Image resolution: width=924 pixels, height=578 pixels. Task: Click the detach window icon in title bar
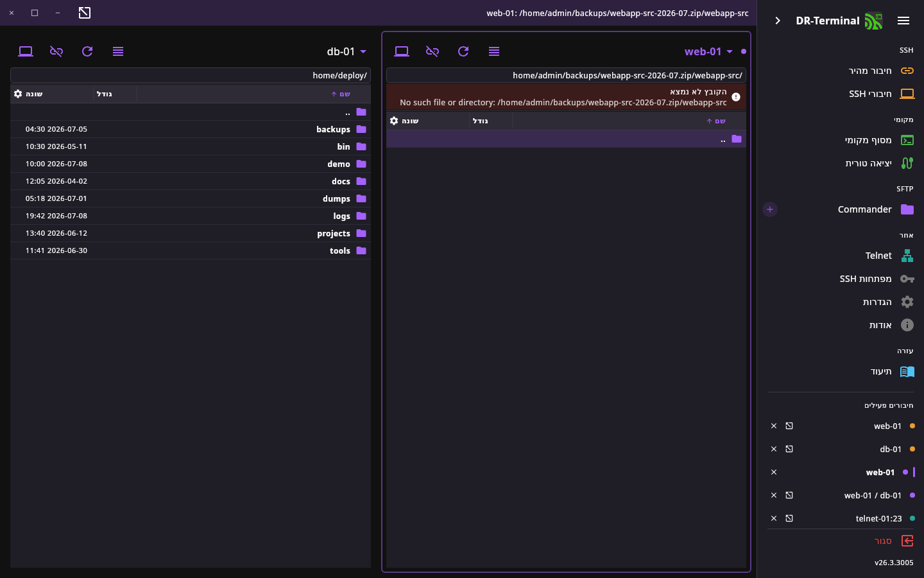[85, 13]
